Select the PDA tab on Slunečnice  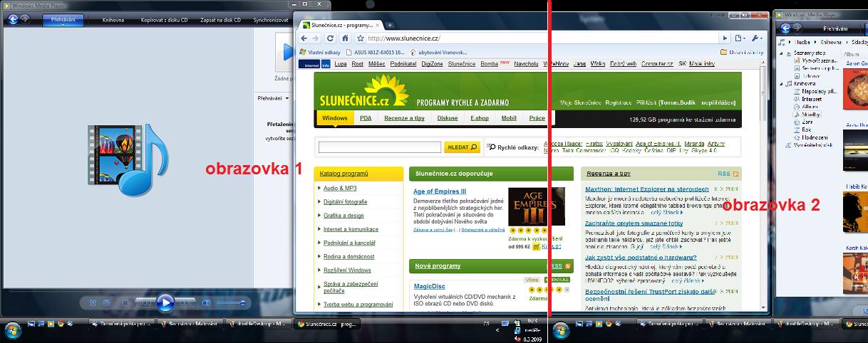click(x=366, y=118)
